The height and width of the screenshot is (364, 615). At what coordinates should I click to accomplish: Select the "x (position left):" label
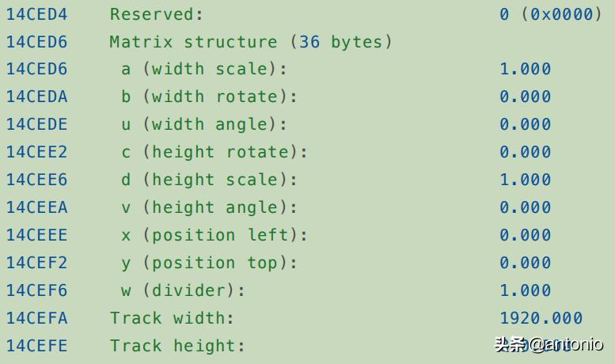click(214, 236)
